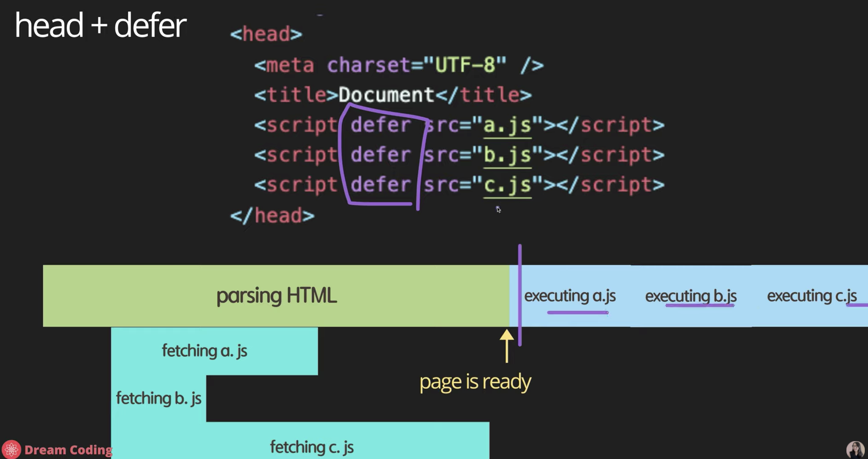The width and height of the screenshot is (868, 459).
Task: Click the "executing b.js" block
Action: point(690,296)
